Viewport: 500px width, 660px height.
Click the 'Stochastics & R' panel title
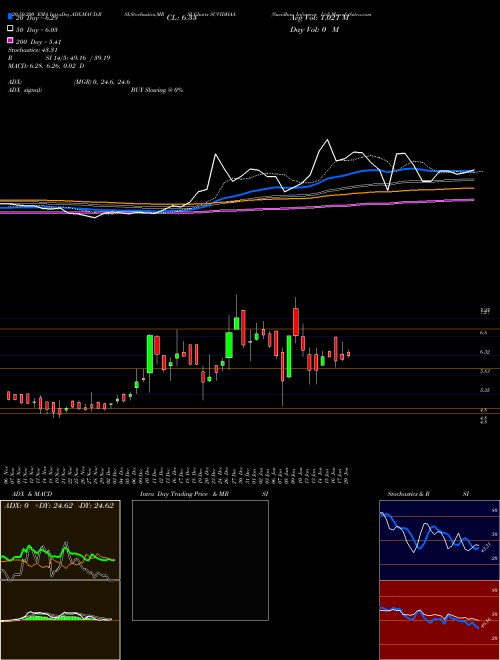click(x=408, y=494)
